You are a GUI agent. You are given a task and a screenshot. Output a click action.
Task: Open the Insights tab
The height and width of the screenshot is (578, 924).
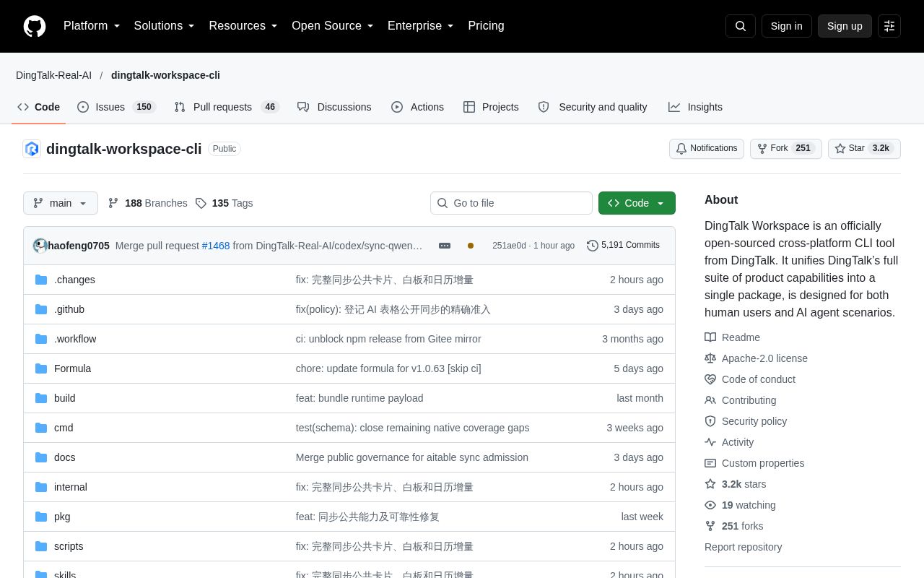[695, 107]
